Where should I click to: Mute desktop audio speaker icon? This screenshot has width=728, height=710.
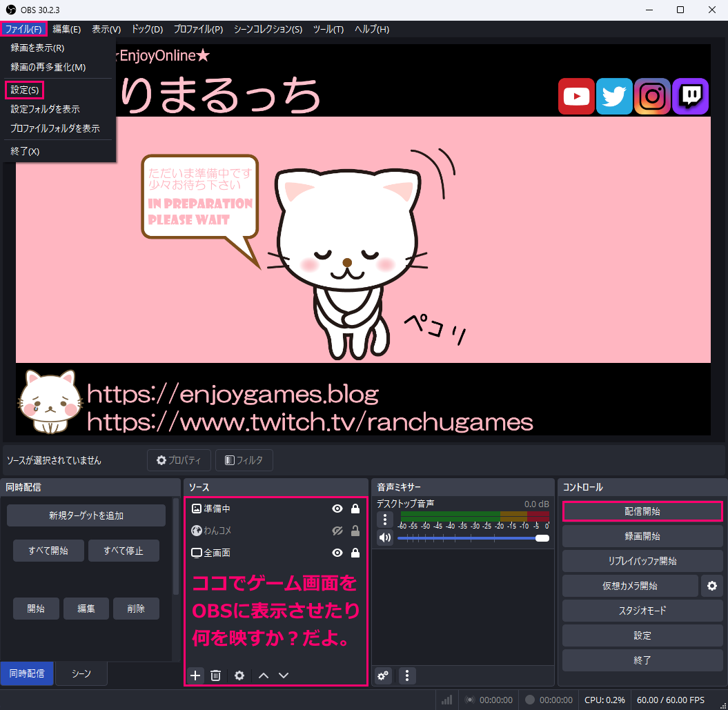[384, 538]
